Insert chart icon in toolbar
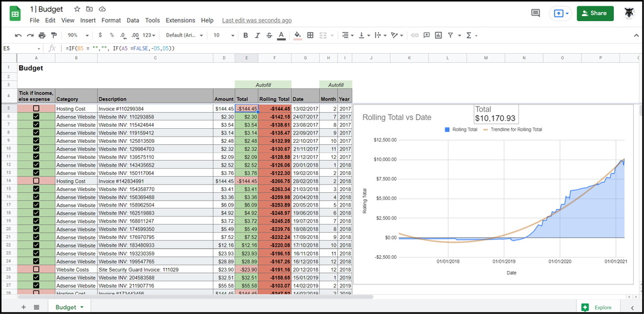Viewport: 644px width, 314px height. [438, 35]
